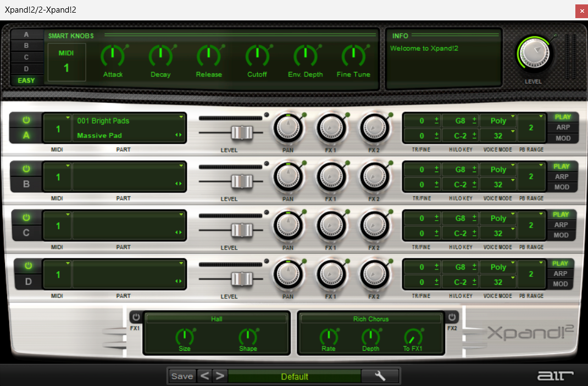Toggle FX2 Rich Chorus power
The width and height of the screenshot is (588, 386).
[452, 317]
